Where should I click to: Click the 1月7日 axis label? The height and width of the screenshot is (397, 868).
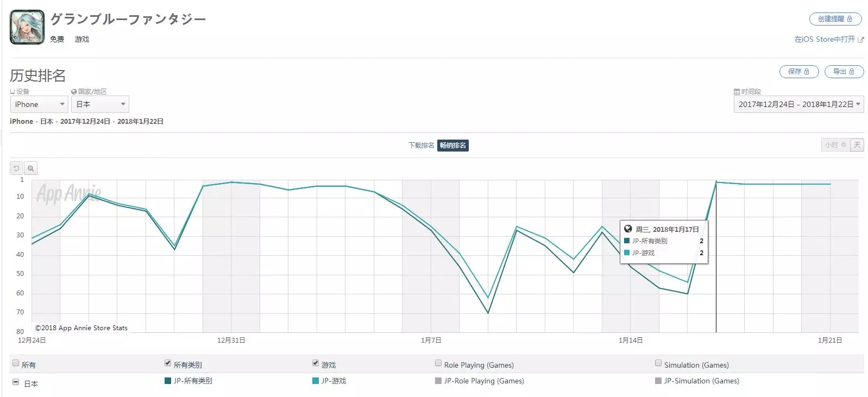click(x=431, y=341)
